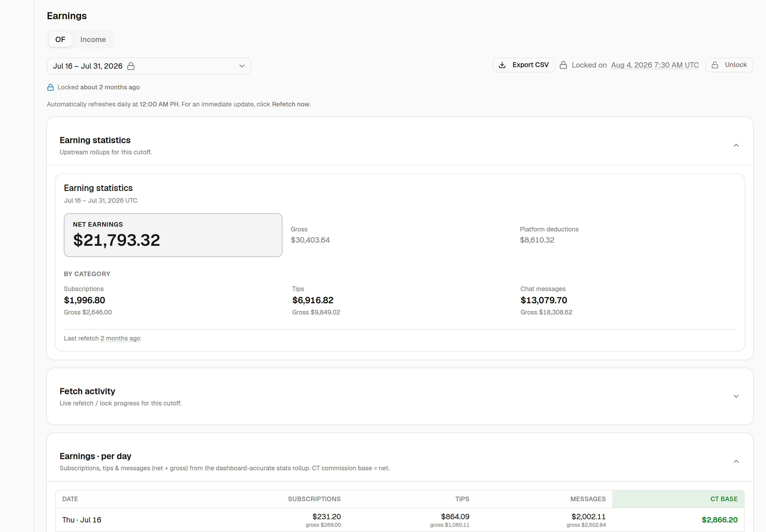Open the Jul 16 – Jul 31, 2026 period dropdown
The image size is (766, 532).
click(x=149, y=66)
